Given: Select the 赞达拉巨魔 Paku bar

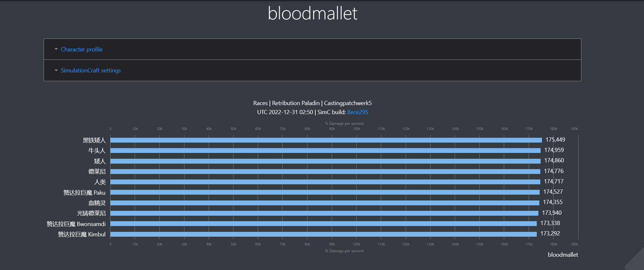Looking at the screenshot, I should 325,192.
